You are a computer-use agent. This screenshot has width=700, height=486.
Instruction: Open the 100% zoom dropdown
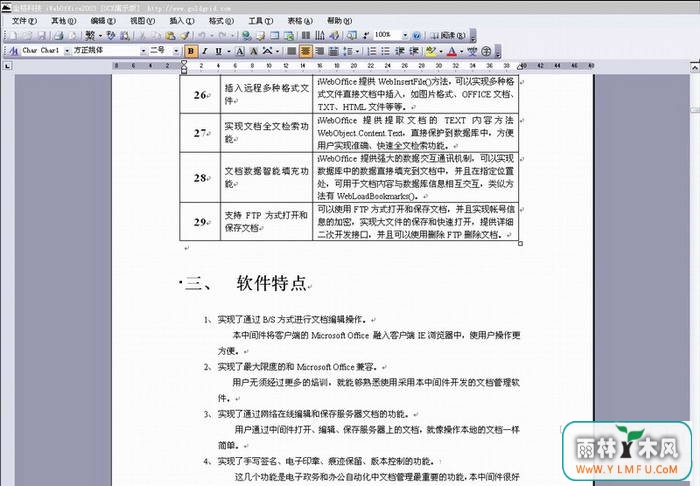(x=405, y=35)
